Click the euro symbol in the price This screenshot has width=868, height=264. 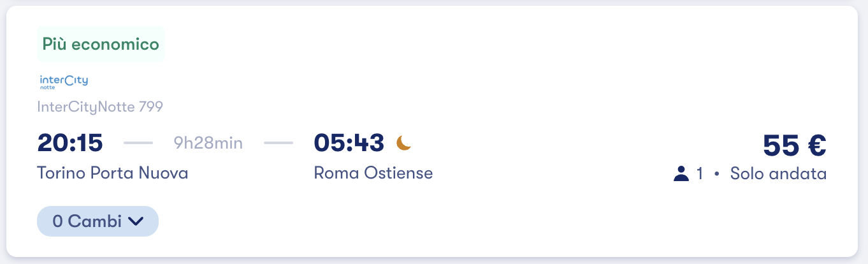(x=813, y=145)
